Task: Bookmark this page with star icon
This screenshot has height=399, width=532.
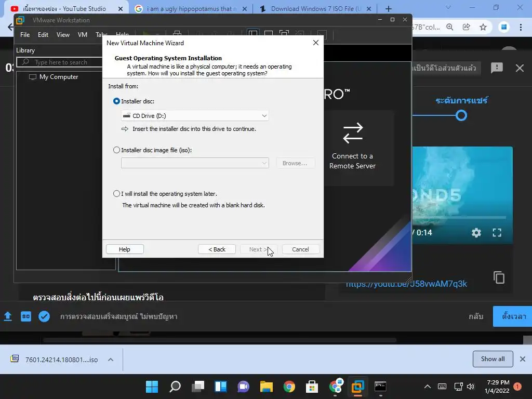Action: 483,27
